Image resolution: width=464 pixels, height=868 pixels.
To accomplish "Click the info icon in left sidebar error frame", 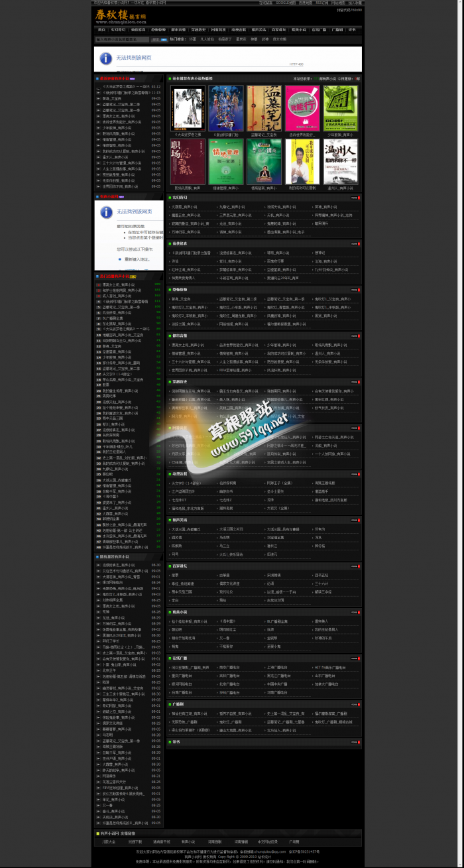I will pyautogui.click(x=105, y=212).
